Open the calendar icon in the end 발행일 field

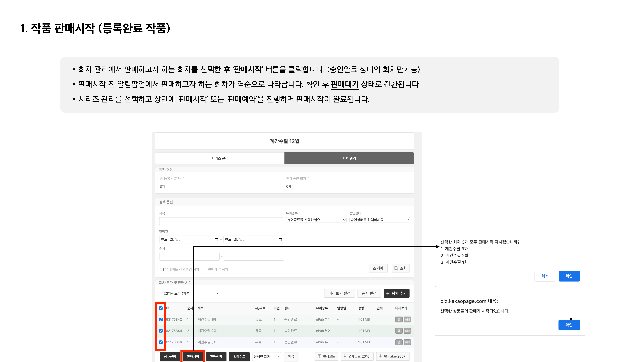[280, 239]
